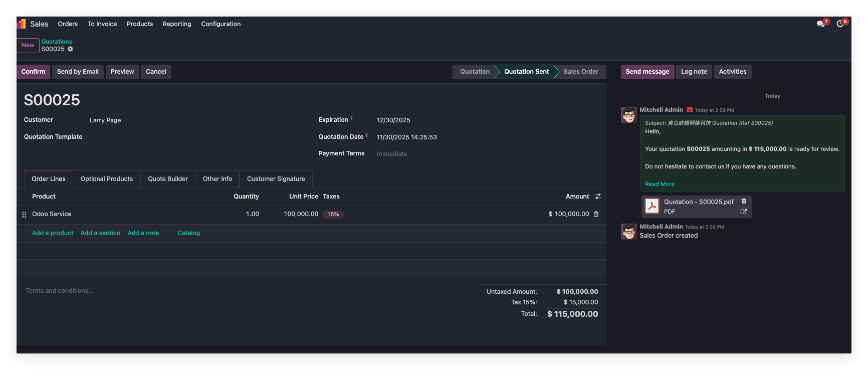Click Read More in the email message

point(660,184)
